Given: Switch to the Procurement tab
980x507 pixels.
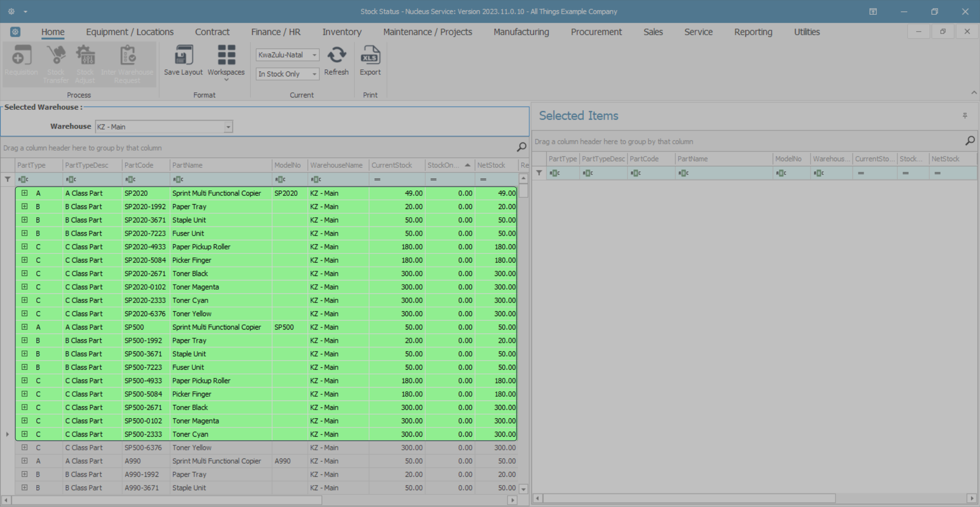Looking at the screenshot, I should (x=596, y=32).
